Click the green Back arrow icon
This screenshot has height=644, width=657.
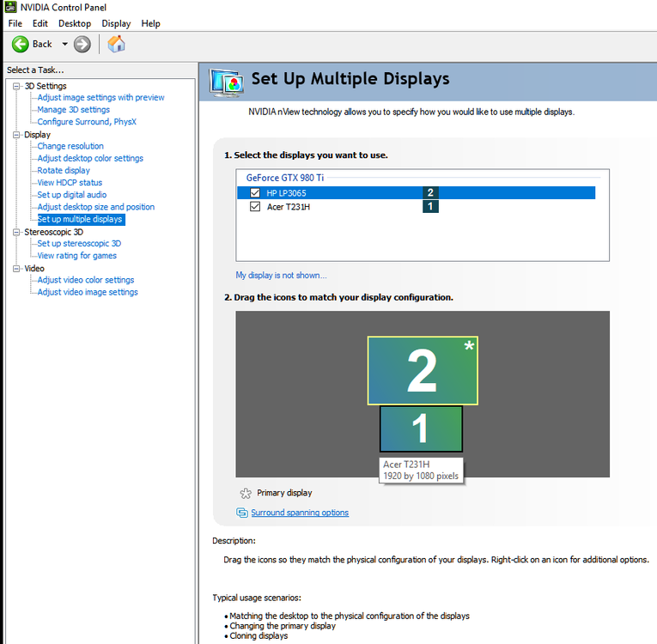click(x=20, y=44)
